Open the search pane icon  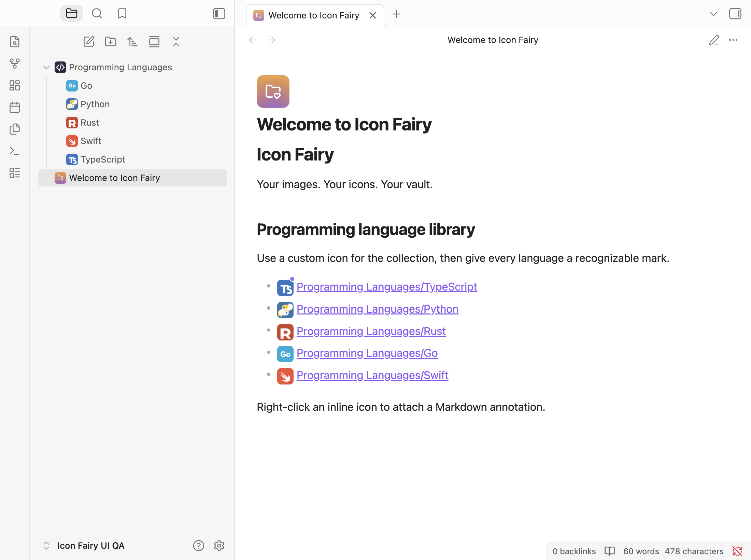pos(97,14)
